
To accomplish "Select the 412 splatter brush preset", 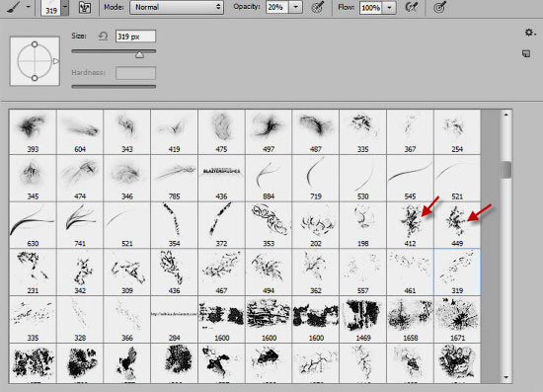I will [410, 225].
